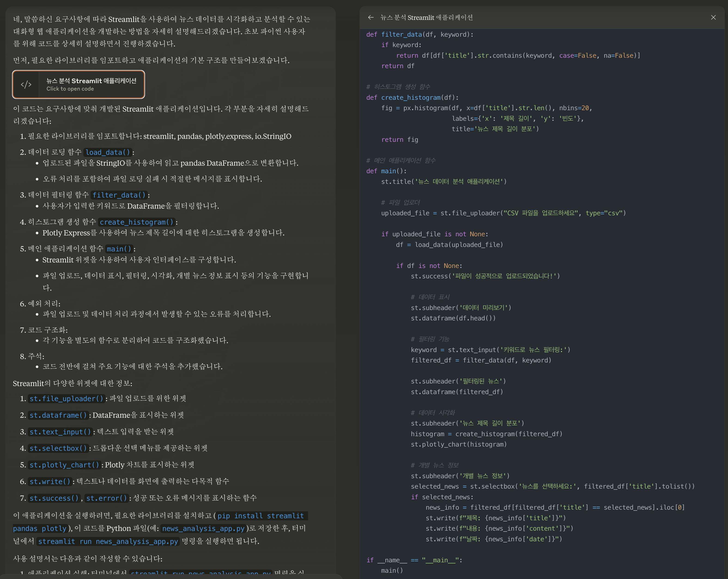This screenshot has height=579, width=728.
Task: Close the Streamlit code panel with the X
Action: [713, 17]
